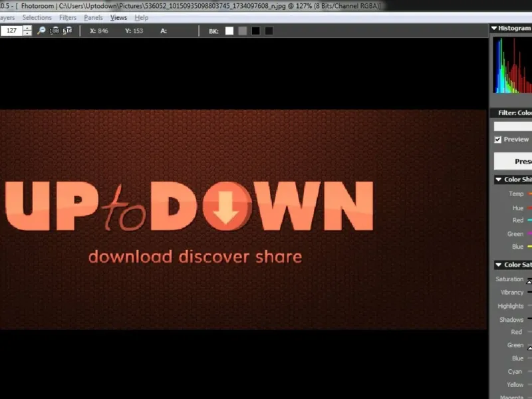Click the Hue label
The height and width of the screenshot is (399, 532).
point(518,208)
